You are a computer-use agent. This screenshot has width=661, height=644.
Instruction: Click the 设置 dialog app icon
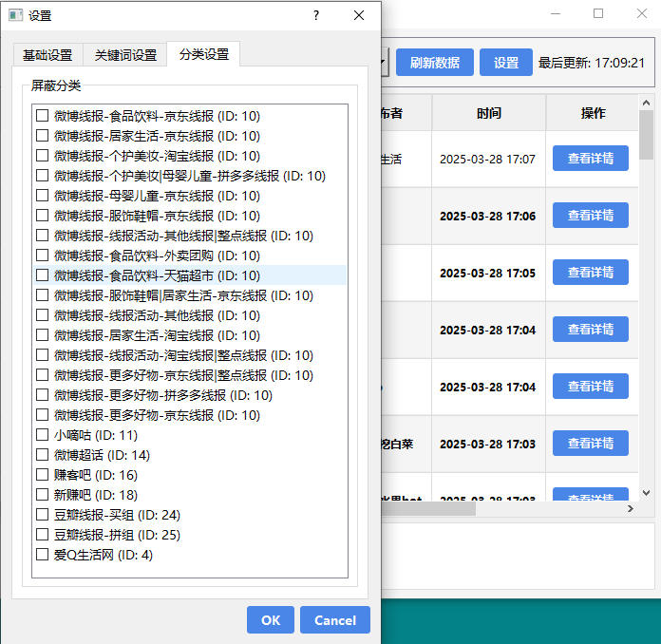(x=15, y=15)
